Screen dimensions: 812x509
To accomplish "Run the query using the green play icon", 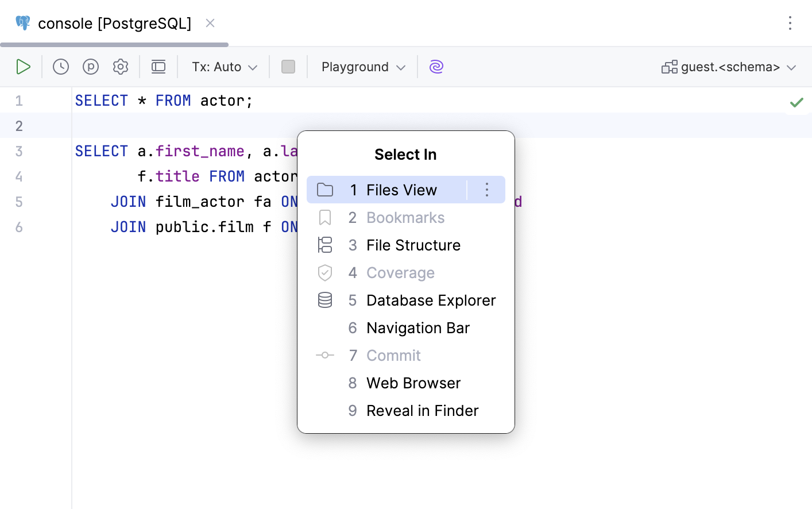I will (24, 67).
